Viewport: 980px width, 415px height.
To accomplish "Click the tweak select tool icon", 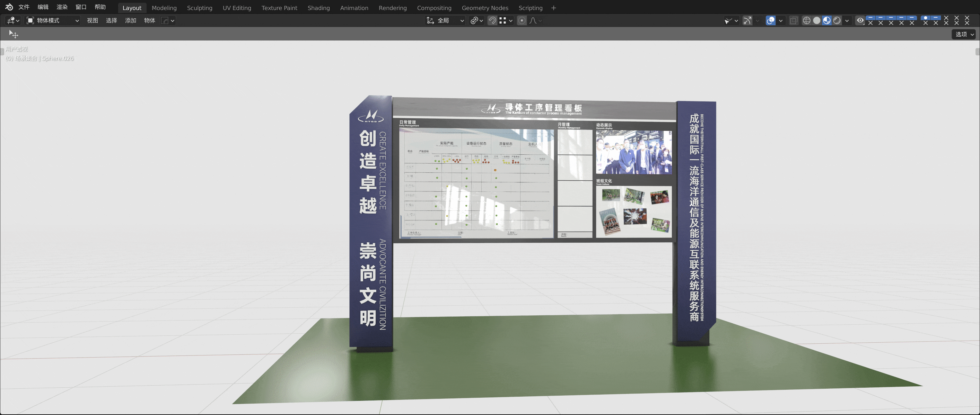I will click(13, 34).
